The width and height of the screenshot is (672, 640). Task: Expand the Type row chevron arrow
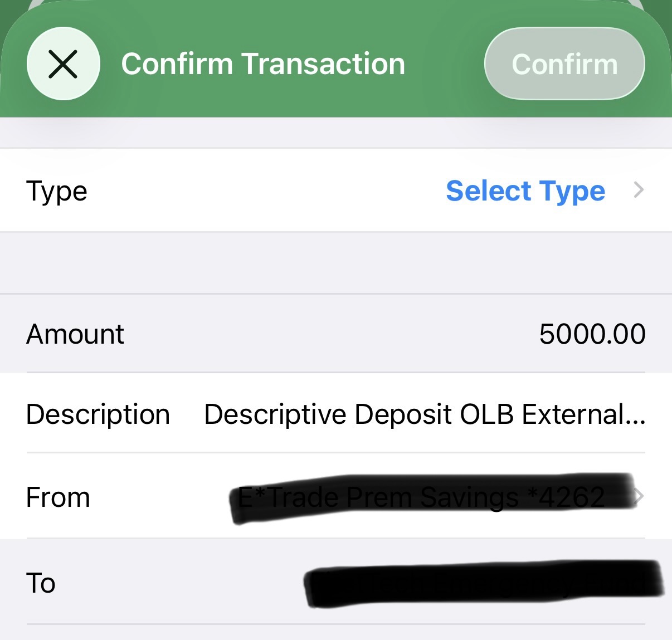(x=639, y=190)
